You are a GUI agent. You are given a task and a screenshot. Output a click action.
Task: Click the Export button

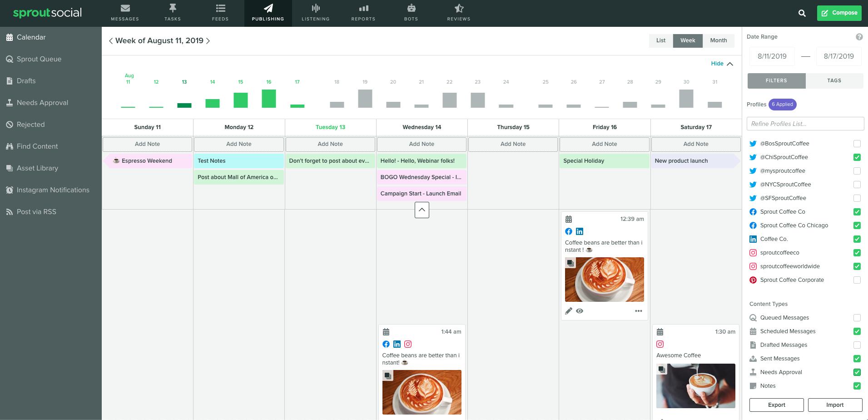(777, 405)
